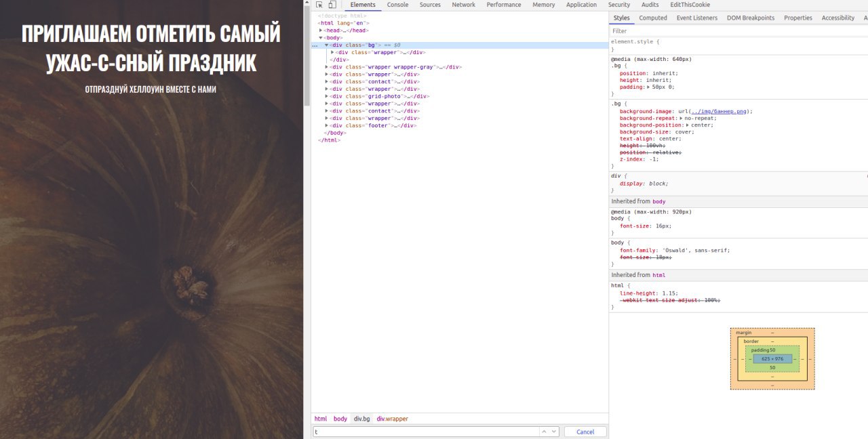Viewport: 868px width, 439px height.
Task: Click the 'display: block;' declaration
Action: [x=644, y=184]
